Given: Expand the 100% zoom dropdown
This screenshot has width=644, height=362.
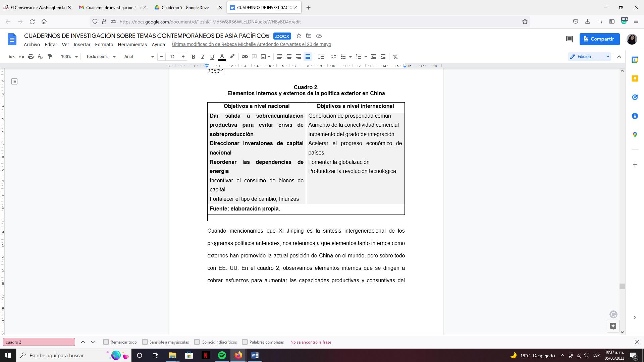Looking at the screenshot, I should [x=69, y=57].
